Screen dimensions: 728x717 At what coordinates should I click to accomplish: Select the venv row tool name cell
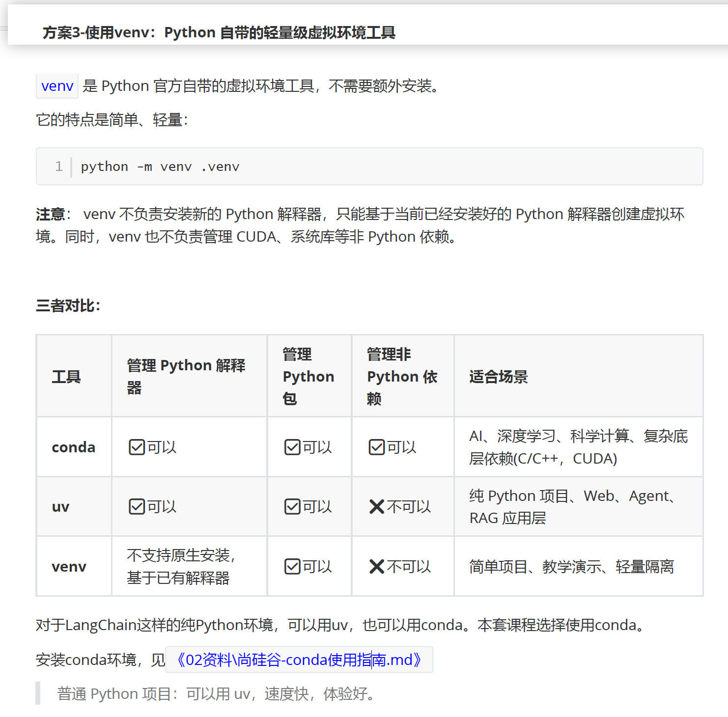click(74, 566)
